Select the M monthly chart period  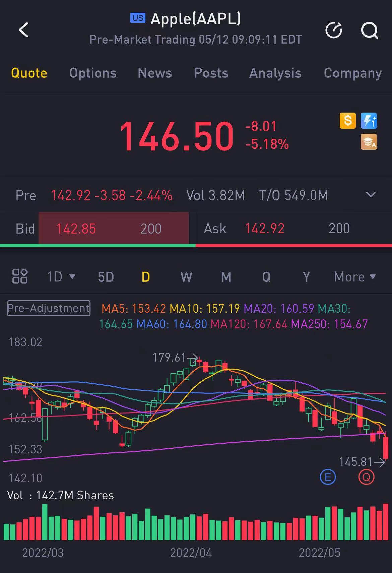[226, 277]
